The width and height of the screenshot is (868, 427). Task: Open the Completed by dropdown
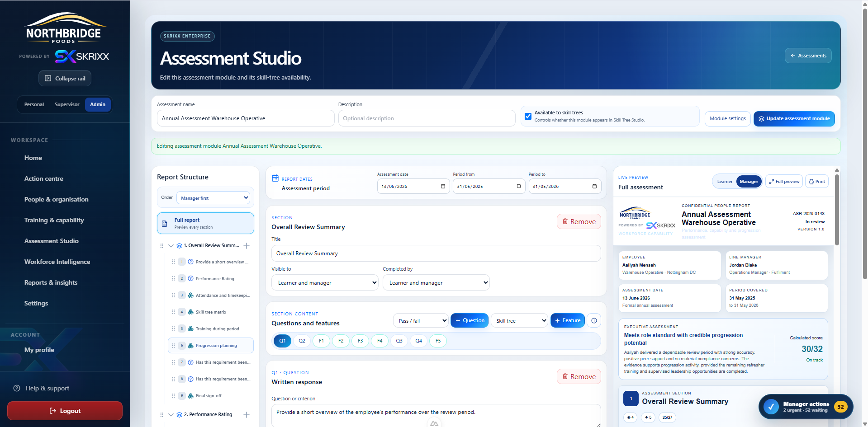pos(436,282)
